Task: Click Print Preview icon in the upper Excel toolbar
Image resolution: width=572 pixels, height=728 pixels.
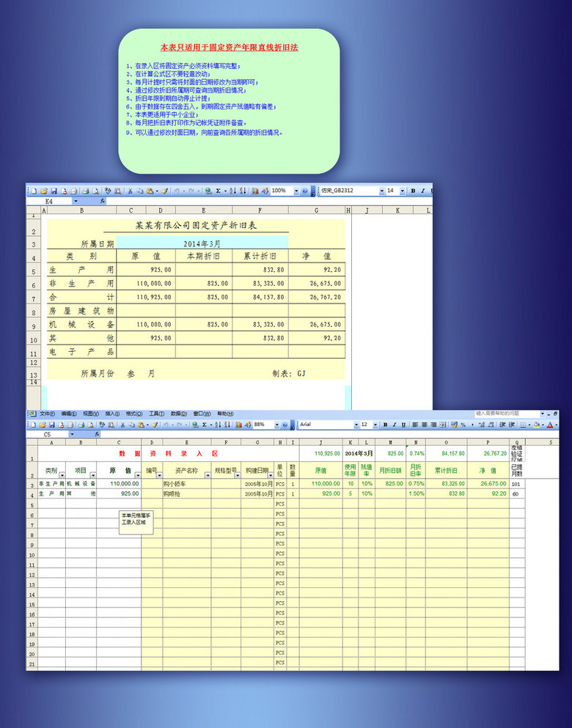Action: [x=95, y=191]
